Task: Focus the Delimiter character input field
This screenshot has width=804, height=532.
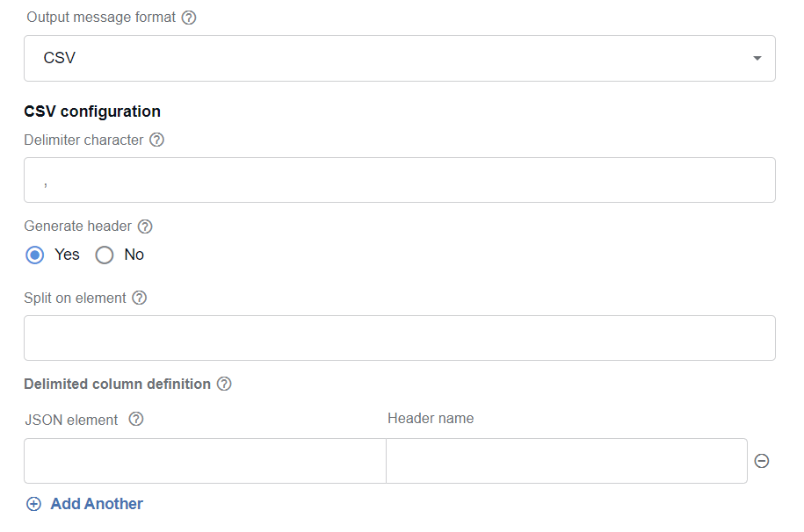Action: [x=400, y=180]
